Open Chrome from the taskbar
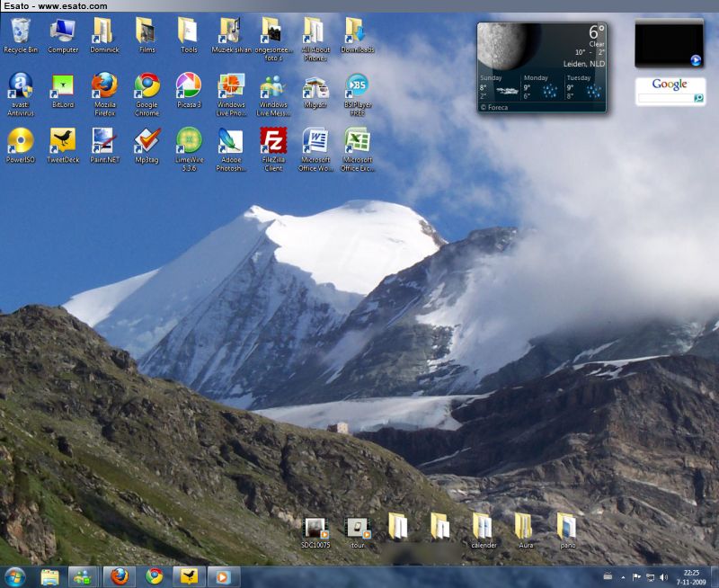Viewport: 719px width, 588px height. [155, 577]
